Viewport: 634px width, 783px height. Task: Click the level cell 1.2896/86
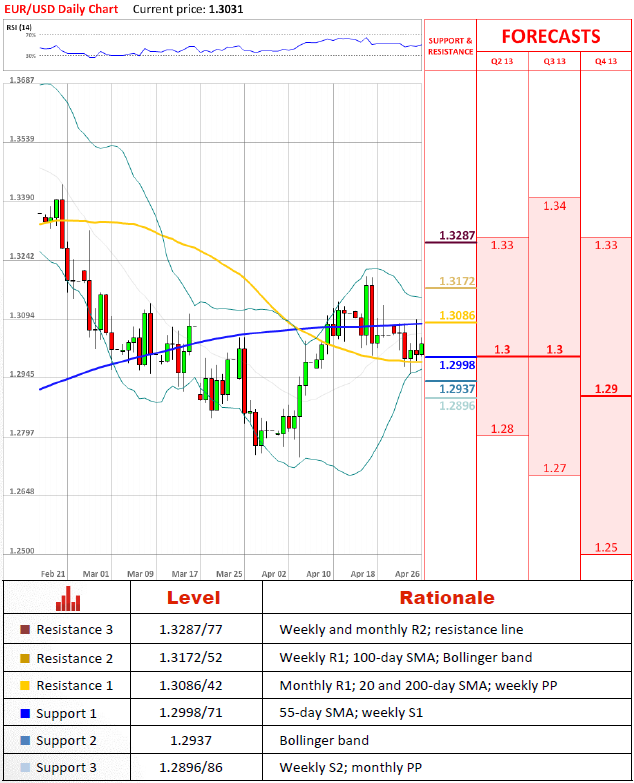coord(191,767)
